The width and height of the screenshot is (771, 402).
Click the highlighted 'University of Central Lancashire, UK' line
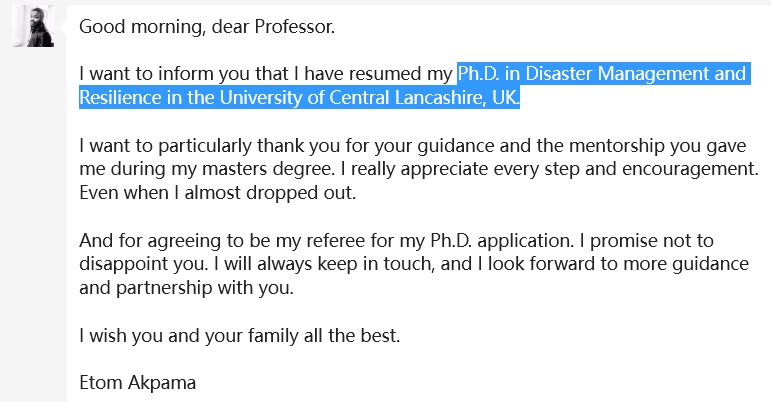coord(369,97)
